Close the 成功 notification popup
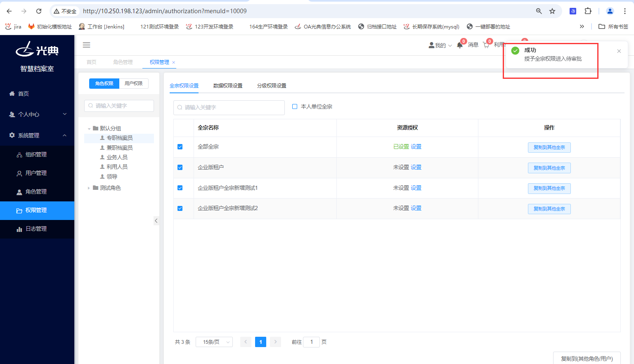 coord(619,51)
